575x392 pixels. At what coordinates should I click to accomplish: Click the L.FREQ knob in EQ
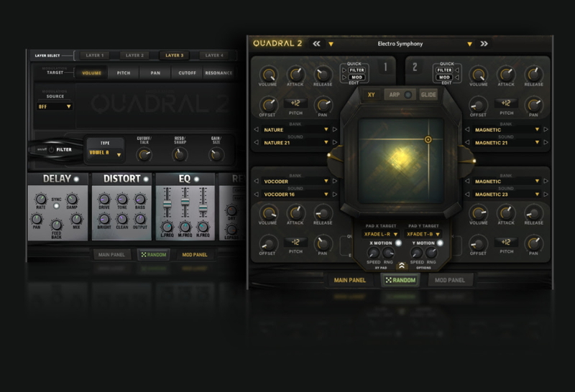(167, 227)
